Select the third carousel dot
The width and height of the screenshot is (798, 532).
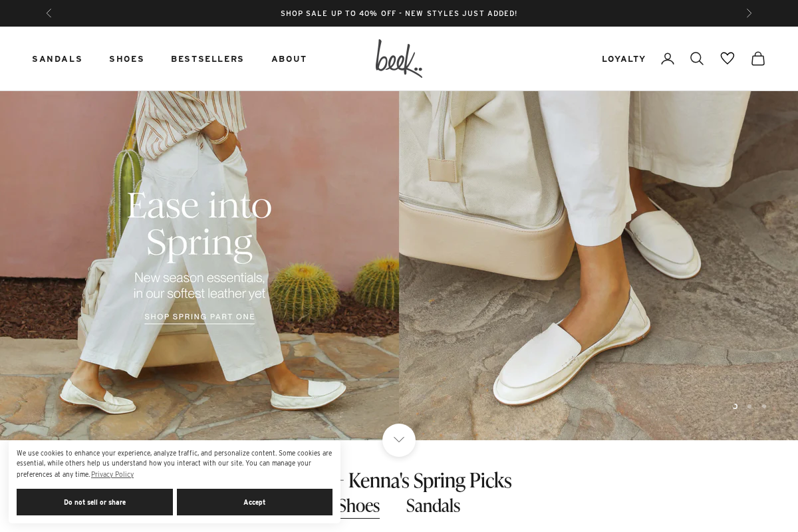tap(763, 406)
